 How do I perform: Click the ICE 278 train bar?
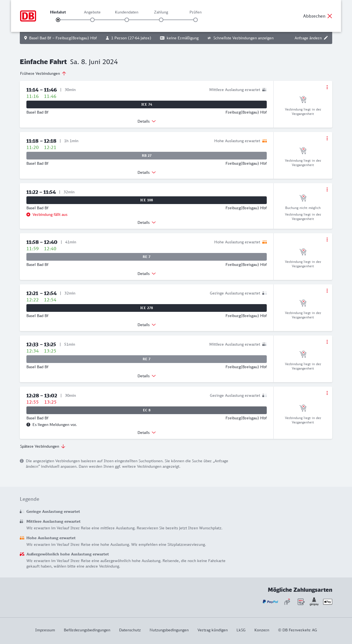[x=147, y=308]
